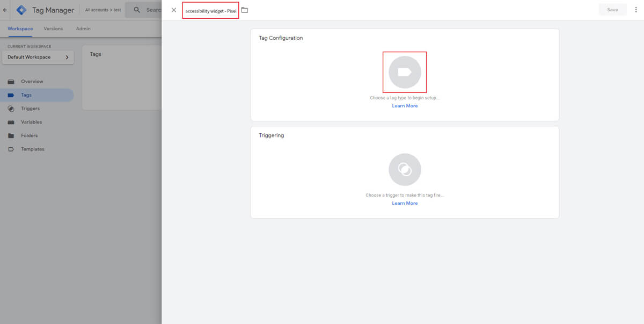Close the tag editor panel with the X
The width and height of the screenshot is (644, 324).
coord(173,10)
